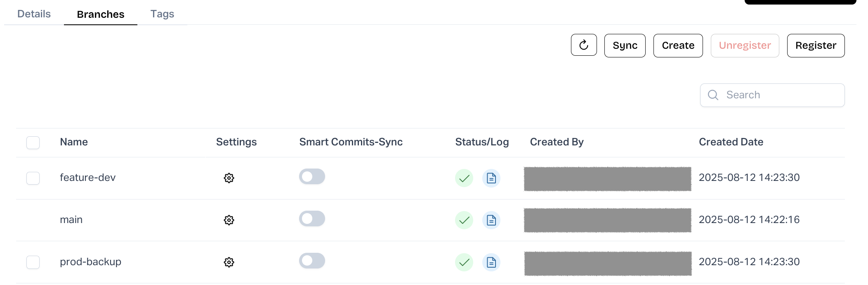Image resolution: width=868 pixels, height=285 pixels.
Task: Click the refresh icon button
Action: pos(583,45)
